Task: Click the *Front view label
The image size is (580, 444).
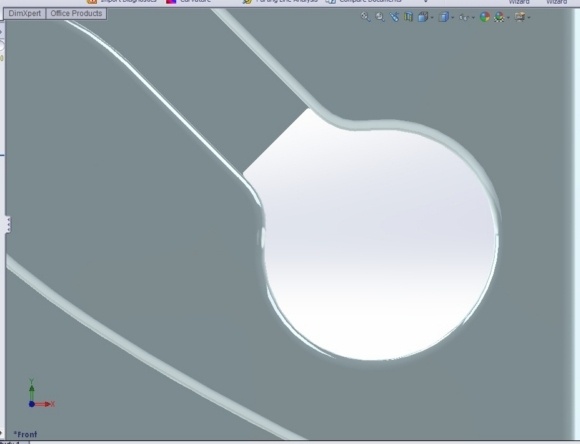Action: pos(25,434)
